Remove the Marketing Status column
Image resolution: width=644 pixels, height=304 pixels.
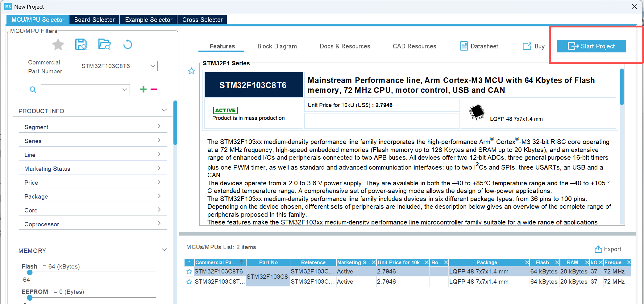click(374, 262)
